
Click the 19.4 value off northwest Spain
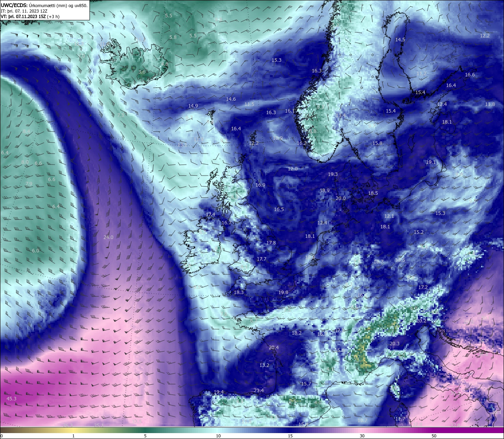[219, 392]
